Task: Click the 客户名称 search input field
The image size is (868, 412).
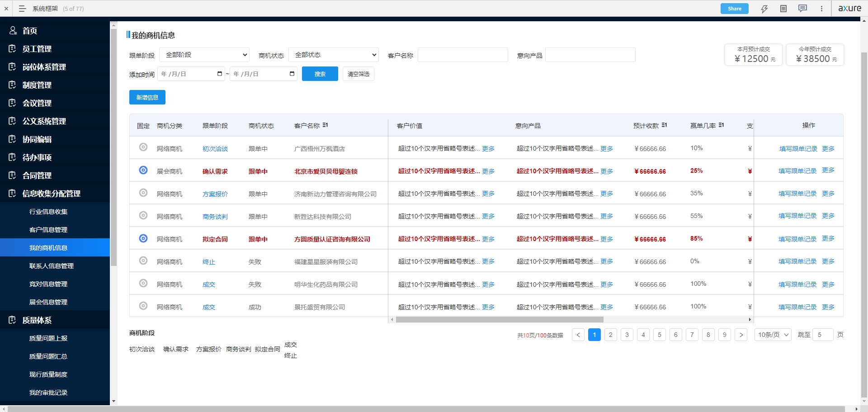Action: pyautogui.click(x=463, y=55)
